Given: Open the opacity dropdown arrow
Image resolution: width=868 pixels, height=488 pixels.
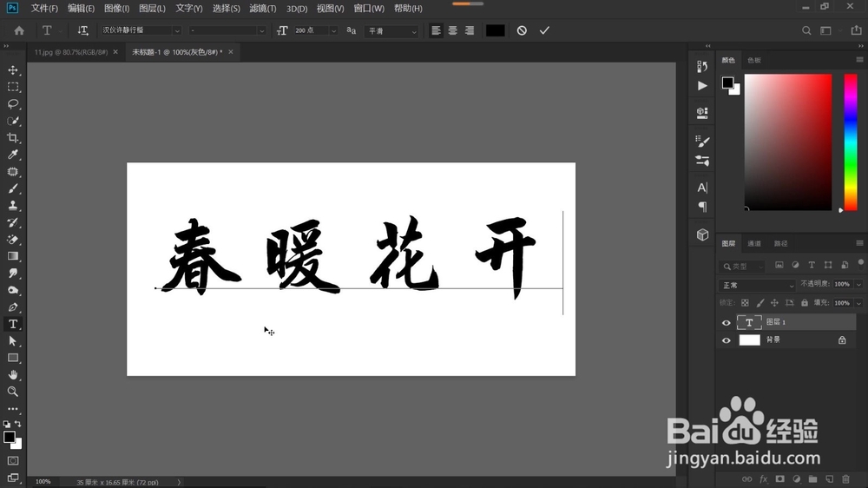Looking at the screenshot, I should pos(858,284).
